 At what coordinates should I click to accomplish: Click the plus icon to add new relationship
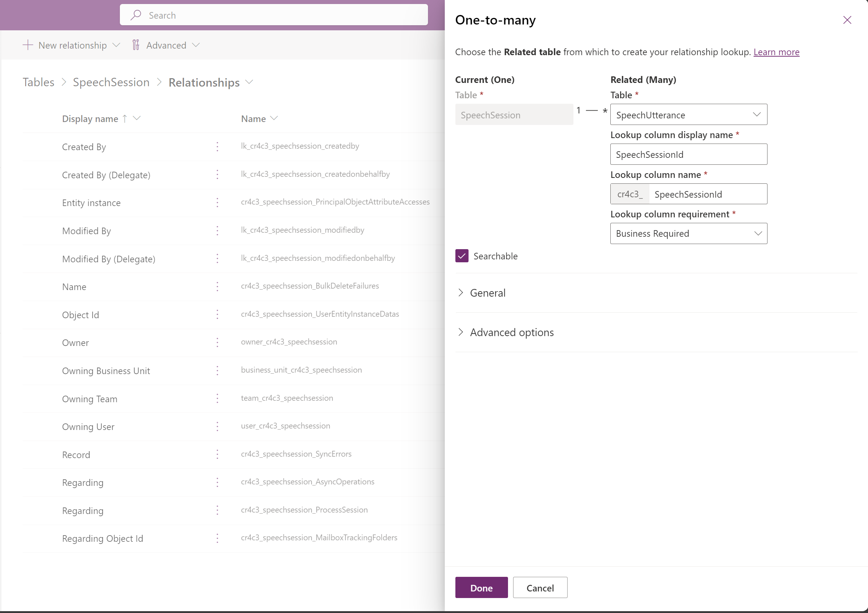click(x=28, y=45)
